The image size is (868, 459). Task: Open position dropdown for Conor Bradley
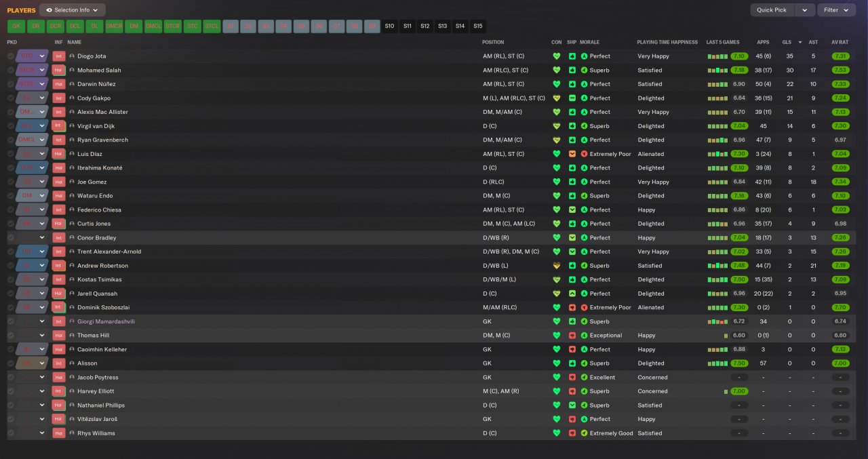(42, 238)
